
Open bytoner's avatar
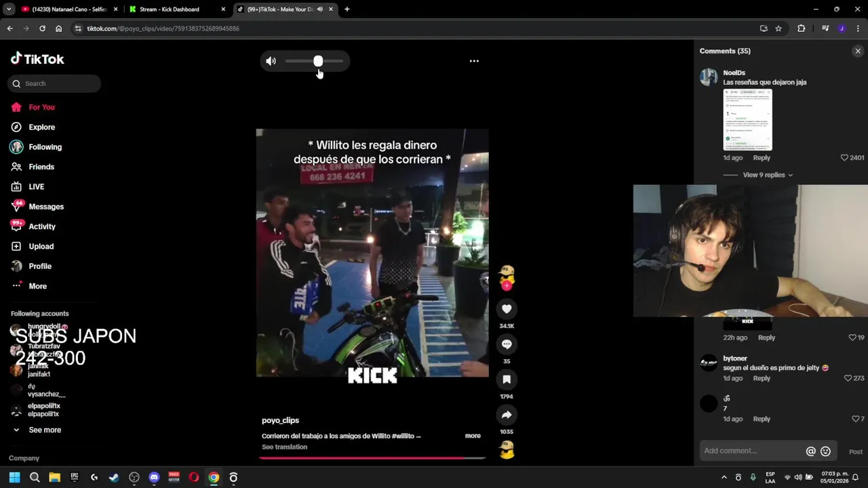click(709, 363)
